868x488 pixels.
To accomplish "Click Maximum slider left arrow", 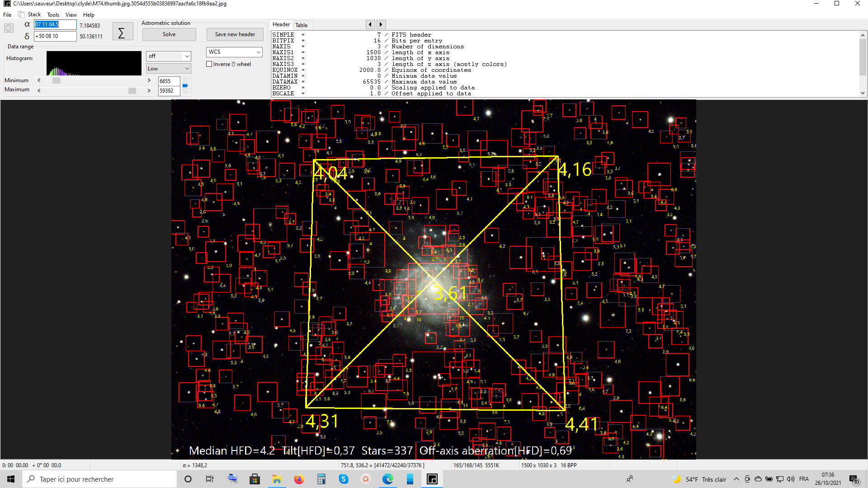I will click(x=39, y=90).
